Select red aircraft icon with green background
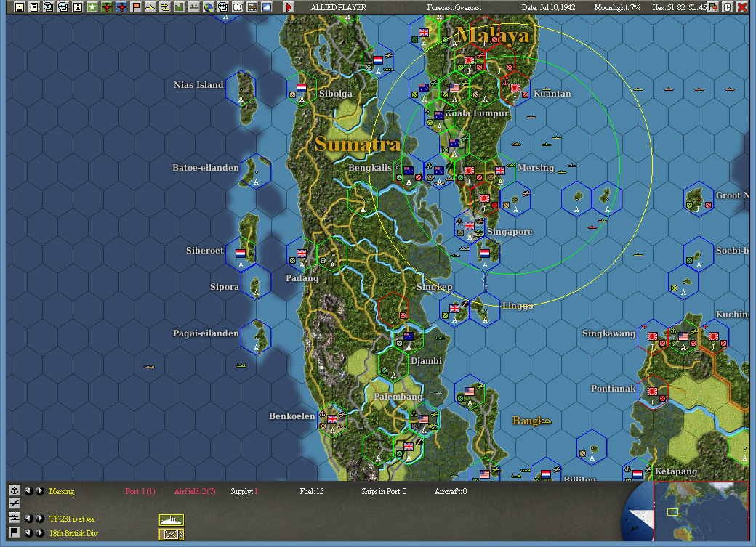This screenshot has width=756, height=547. (x=107, y=7)
